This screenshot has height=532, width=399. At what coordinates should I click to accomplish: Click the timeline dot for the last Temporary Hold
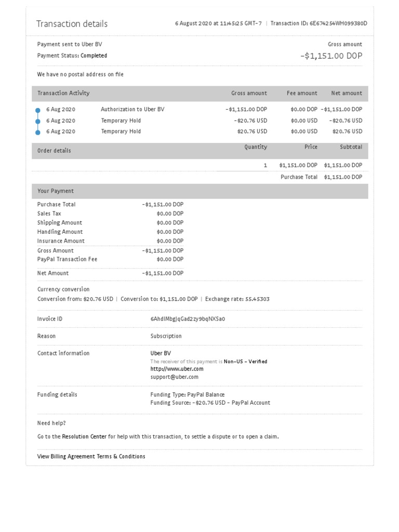[38, 132]
